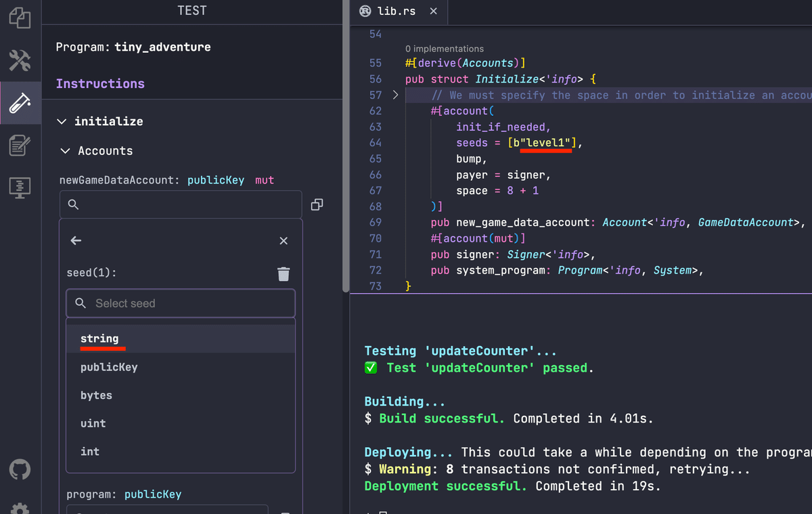Go back with the seed panel arrow
This screenshot has height=514, width=812.
click(x=76, y=240)
